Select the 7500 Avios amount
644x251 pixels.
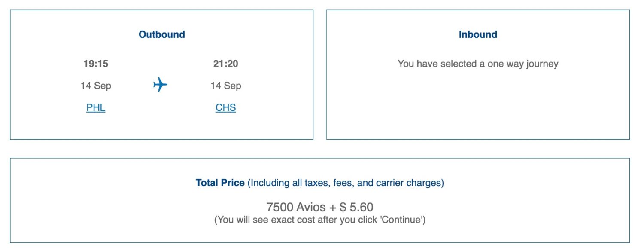(296, 207)
